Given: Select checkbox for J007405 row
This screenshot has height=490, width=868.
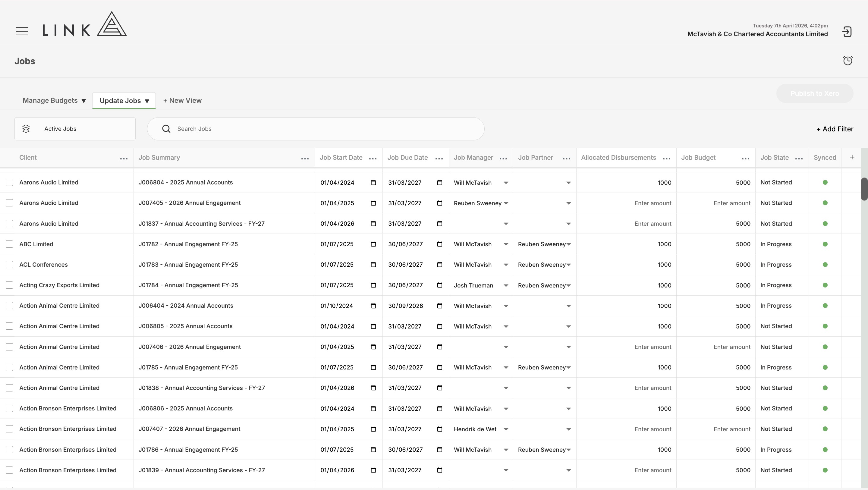Looking at the screenshot, I should tap(9, 203).
